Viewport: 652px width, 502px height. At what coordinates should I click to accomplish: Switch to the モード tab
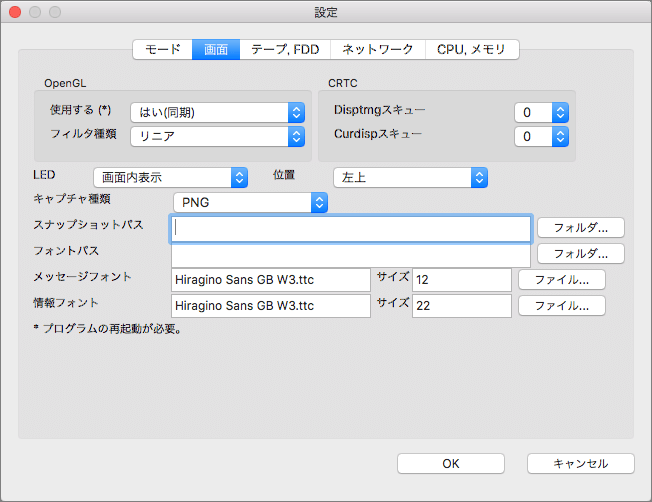click(163, 49)
